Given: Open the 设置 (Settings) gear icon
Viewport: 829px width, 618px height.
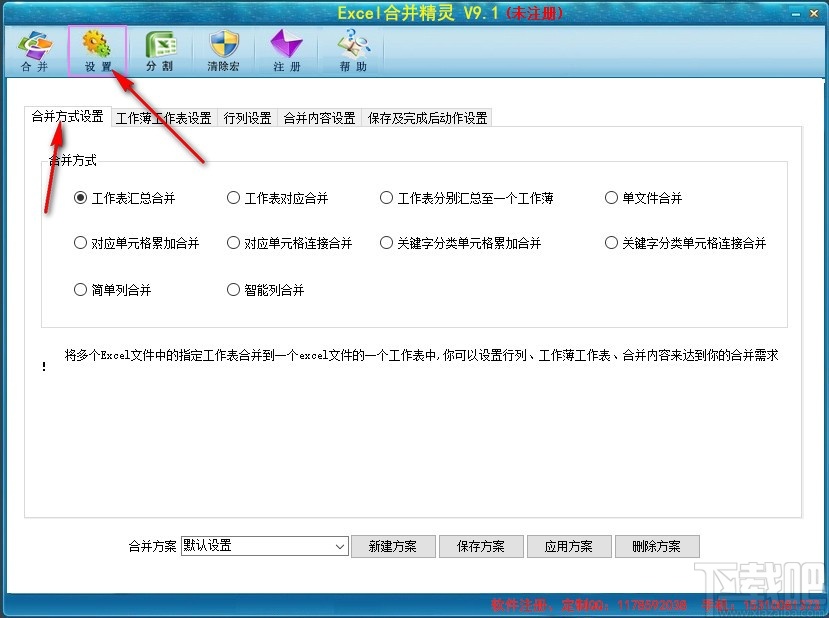Looking at the screenshot, I should click(97, 51).
